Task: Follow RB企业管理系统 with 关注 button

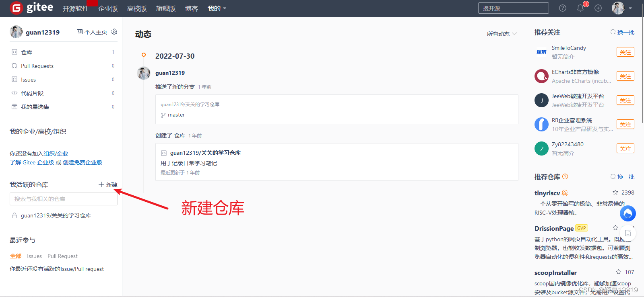Action: coord(625,125)
